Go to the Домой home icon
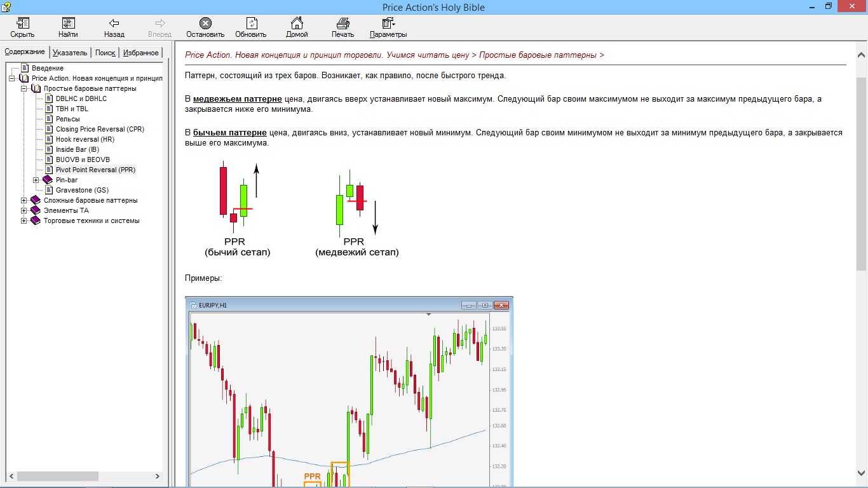868x488 pixels. coord(297,24)
